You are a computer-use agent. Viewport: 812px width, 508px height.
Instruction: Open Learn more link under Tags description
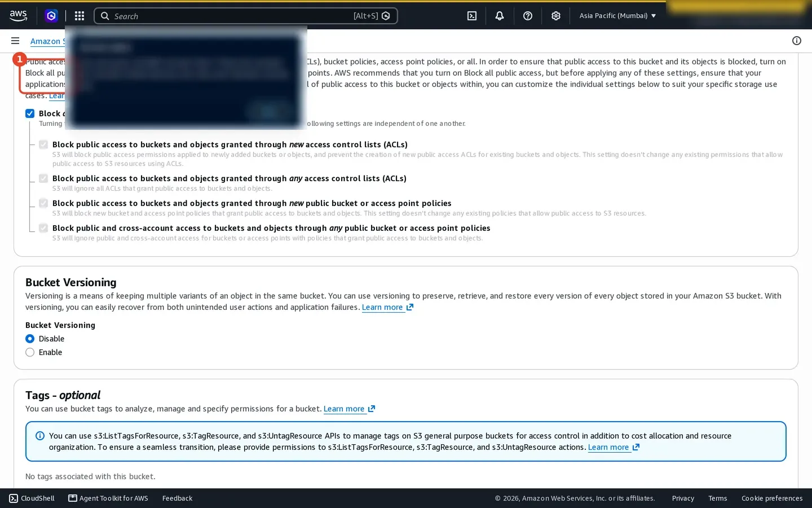tap(344, 409)
